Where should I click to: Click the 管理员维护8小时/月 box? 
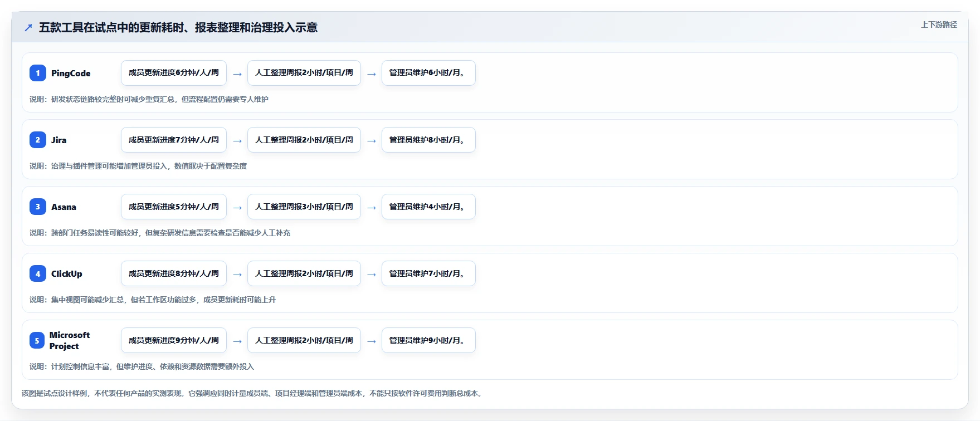pyautogui.click(x=428, y=140)
